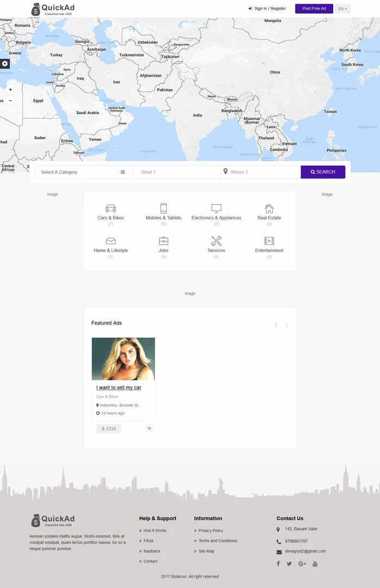Choose the Services wrench icon
This screenshot has width=380, height=588.
tap(216, 241)
